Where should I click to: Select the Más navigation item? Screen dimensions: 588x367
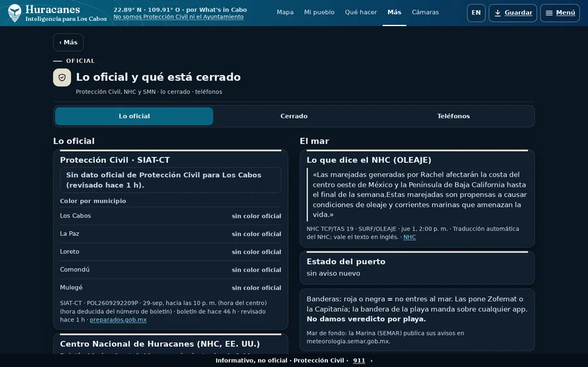(394, 12)
